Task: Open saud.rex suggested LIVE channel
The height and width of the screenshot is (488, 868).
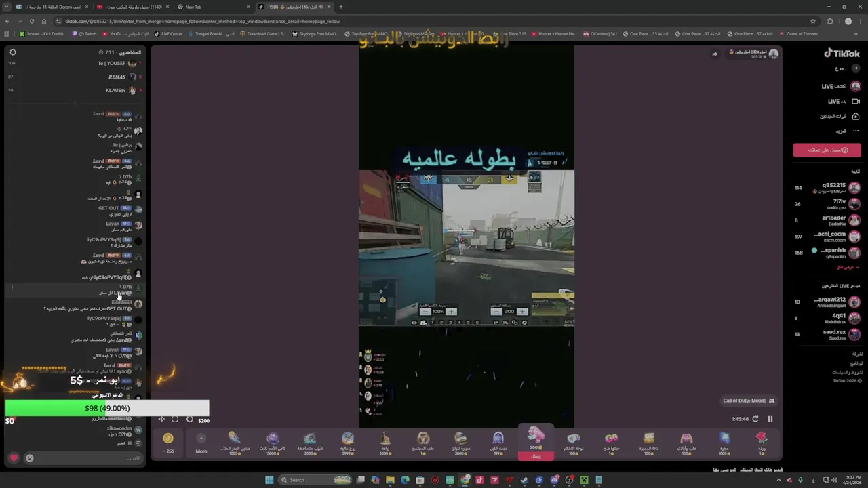Action: click(x=827, y=334)
